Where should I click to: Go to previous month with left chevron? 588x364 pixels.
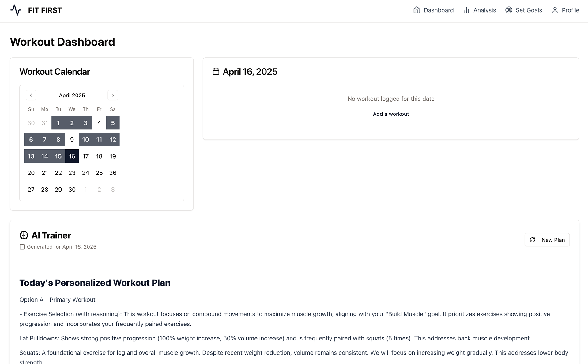(31, 95)
